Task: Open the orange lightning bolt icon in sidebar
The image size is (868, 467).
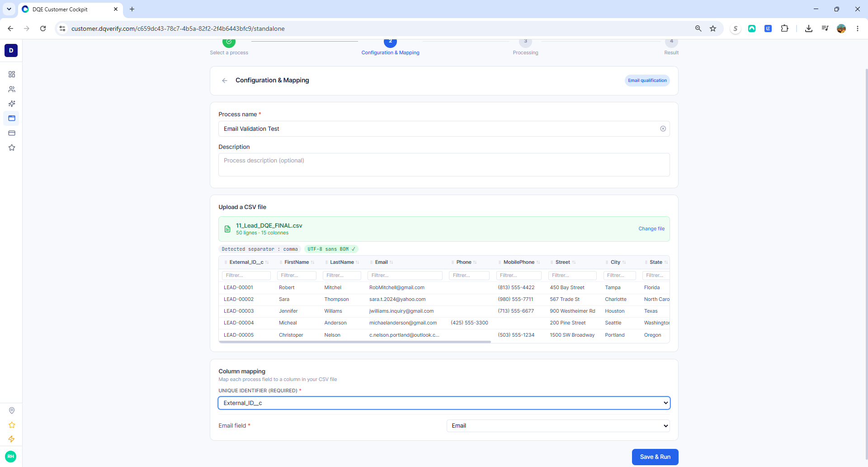Action: click(x=12, y=439)
